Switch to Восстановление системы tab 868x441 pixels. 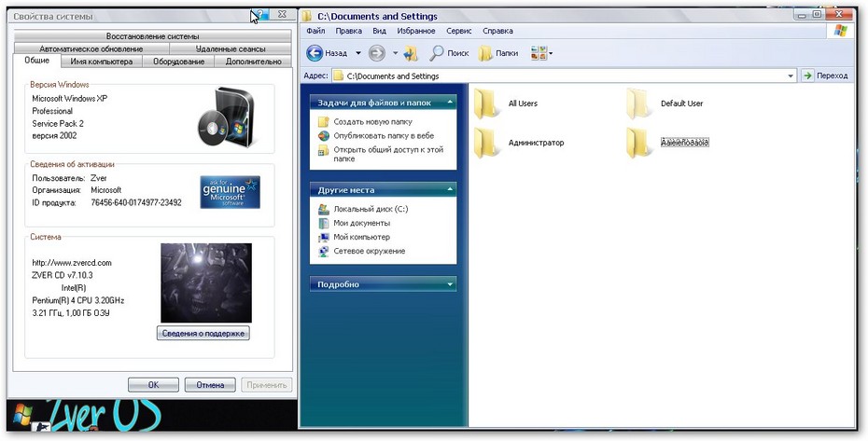tap(152, 36)
